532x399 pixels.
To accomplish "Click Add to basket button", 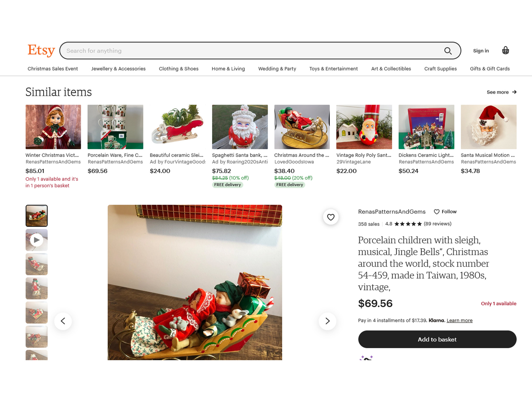I will pos(437,339).
